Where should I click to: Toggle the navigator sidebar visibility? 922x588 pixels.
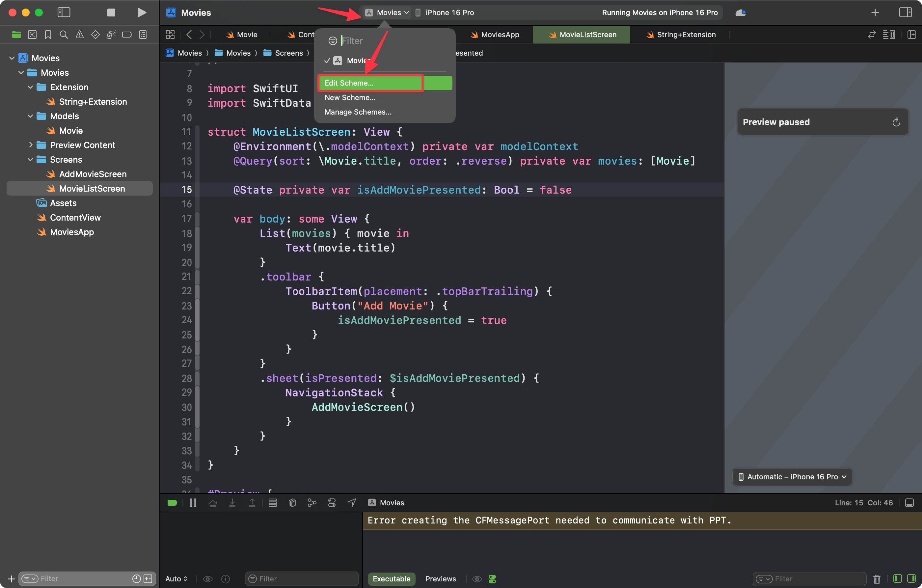(64, 13)
